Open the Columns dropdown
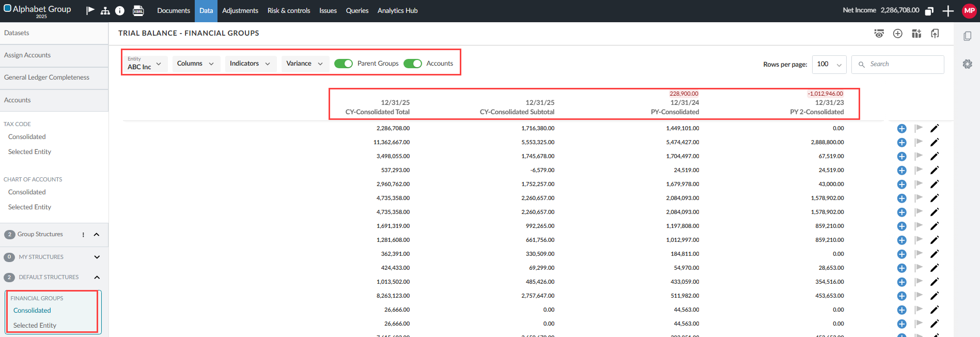This screenshot has height=337, width=980. tap(196, 64)
